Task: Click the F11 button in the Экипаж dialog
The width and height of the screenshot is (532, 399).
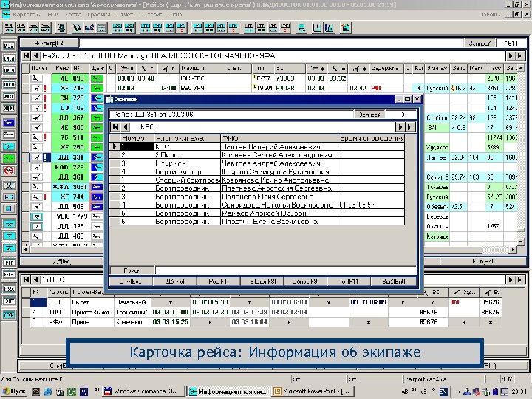Action: click(349, 282)
